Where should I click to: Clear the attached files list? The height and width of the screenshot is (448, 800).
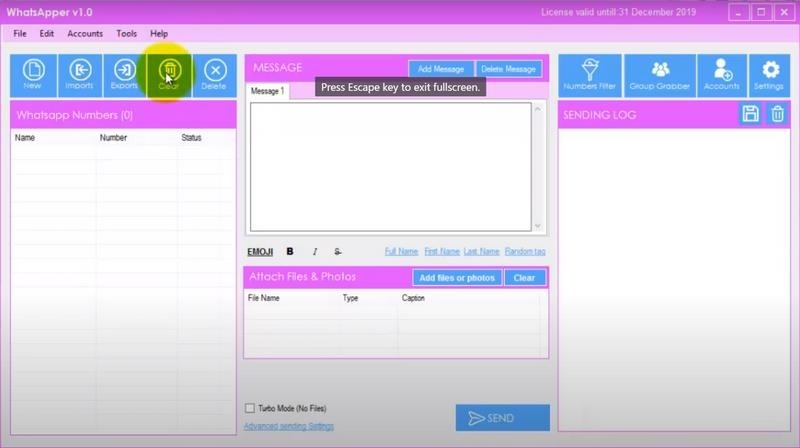pos(524,278)
